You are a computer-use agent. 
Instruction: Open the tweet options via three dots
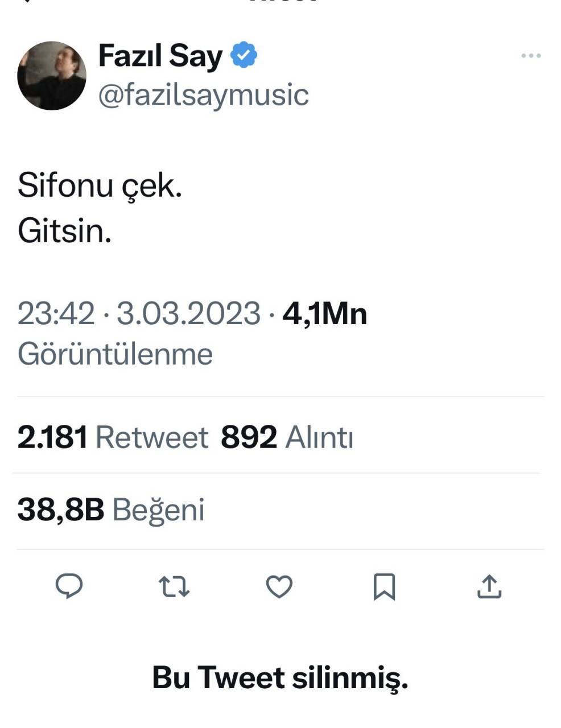point(531,55)
